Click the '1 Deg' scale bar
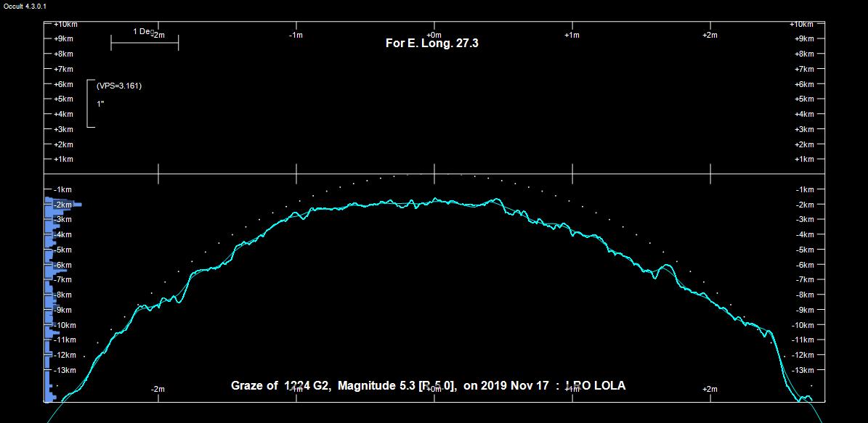 [144, 43]
